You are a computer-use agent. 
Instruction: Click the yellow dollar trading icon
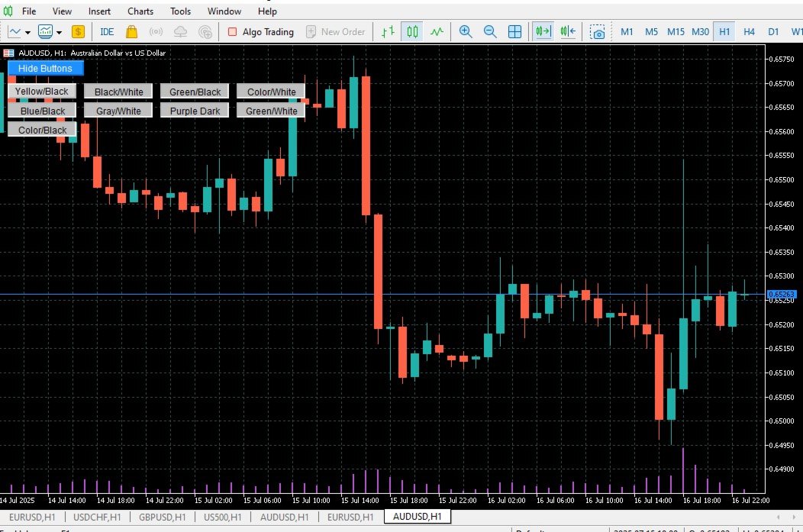click(x=78, y=32)
